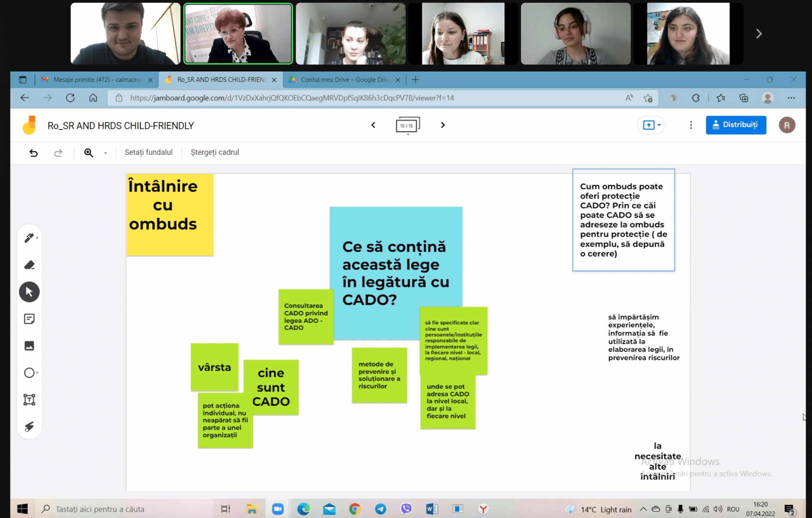The width and height of the screenshot is (812, 518).
Task: Switch to the Contul meu Drive tab
Action: click(345, 80)
